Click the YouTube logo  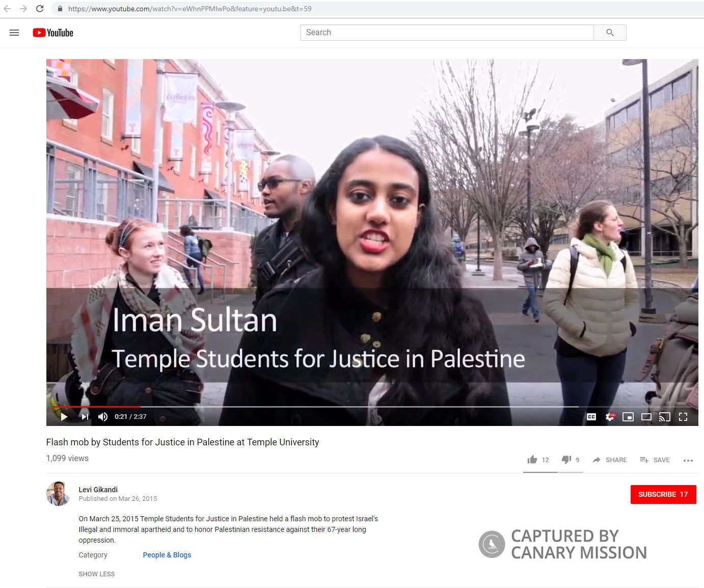(x=52, y=32)
